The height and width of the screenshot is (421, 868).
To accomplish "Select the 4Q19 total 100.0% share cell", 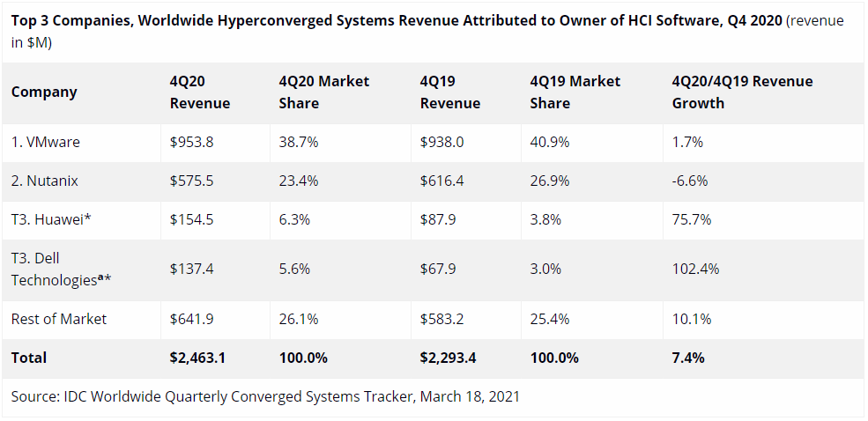I will click(x=554, y=358).
